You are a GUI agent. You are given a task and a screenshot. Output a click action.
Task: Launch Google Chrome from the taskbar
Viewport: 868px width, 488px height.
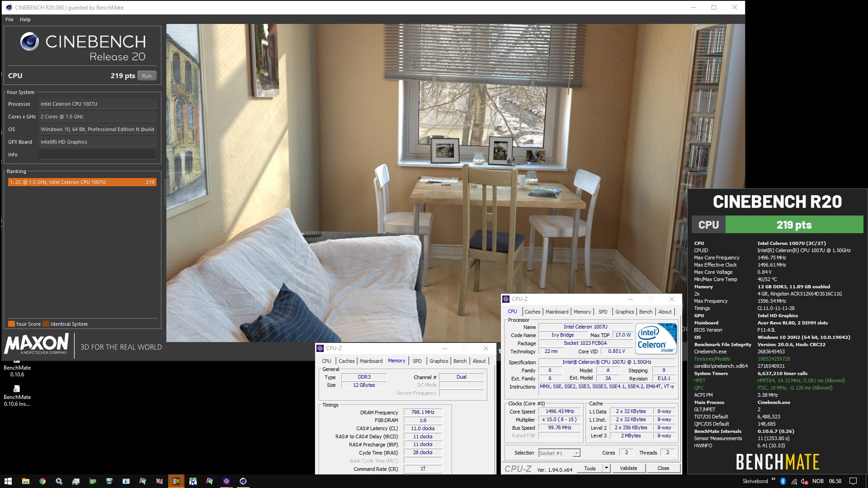(42, 481)
